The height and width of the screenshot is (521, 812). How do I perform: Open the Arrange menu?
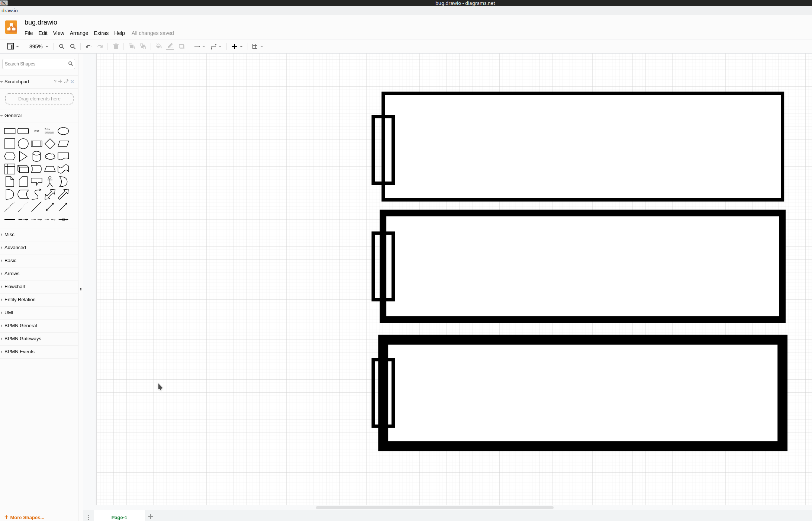79,33
